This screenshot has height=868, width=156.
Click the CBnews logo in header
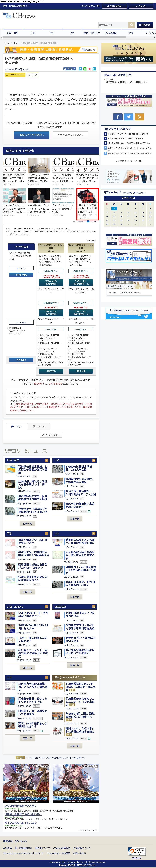tap(19, 16)
